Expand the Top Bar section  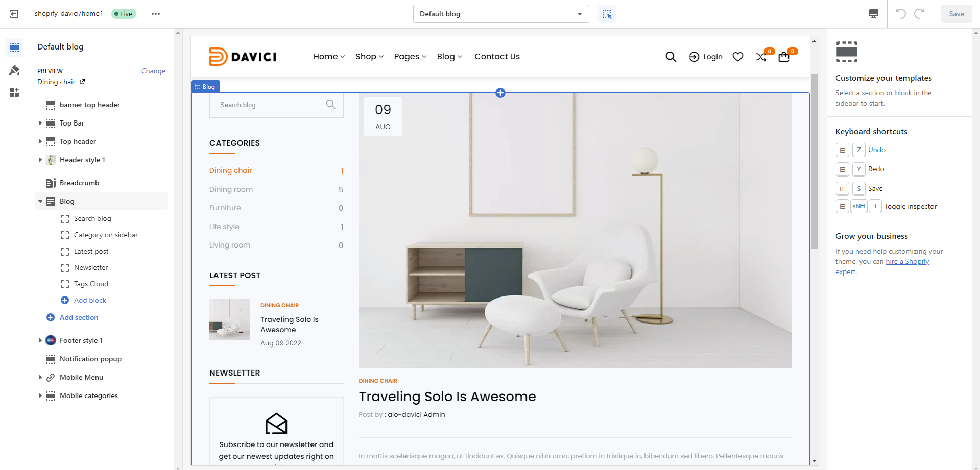coord(40,123)
